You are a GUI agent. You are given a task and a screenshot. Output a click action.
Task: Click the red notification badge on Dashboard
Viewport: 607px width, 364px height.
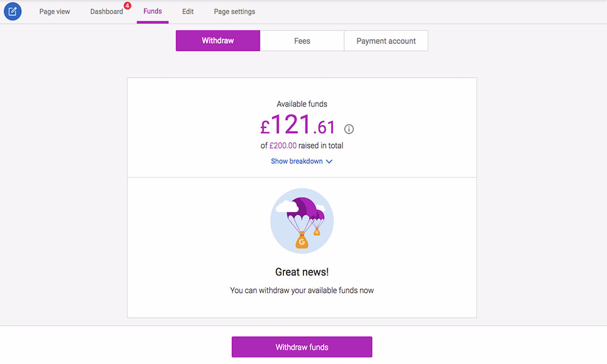click(x=127, y=5)
